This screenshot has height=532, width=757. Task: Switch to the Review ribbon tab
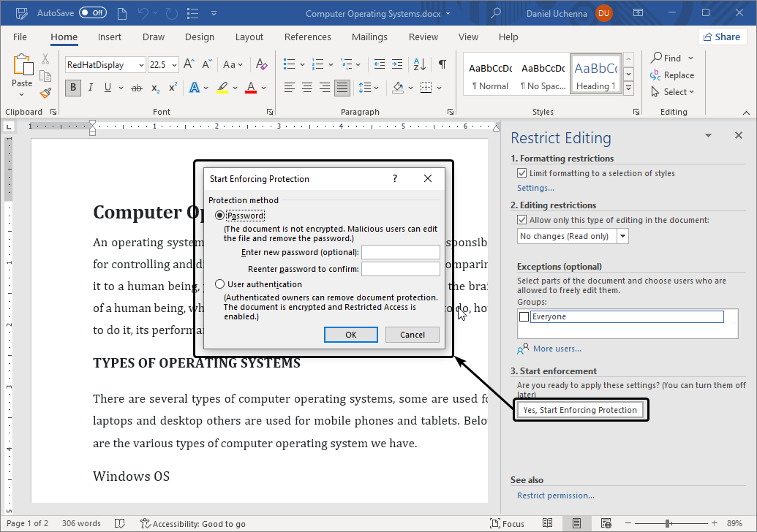click(423, 37)
